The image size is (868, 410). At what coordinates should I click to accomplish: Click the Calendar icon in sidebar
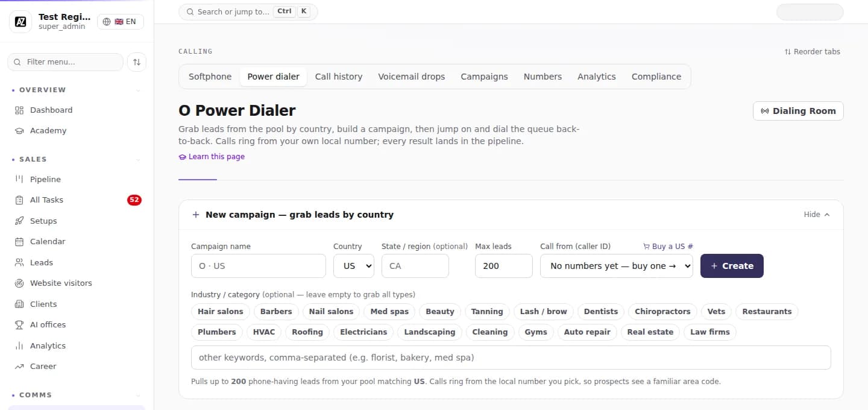19,242
